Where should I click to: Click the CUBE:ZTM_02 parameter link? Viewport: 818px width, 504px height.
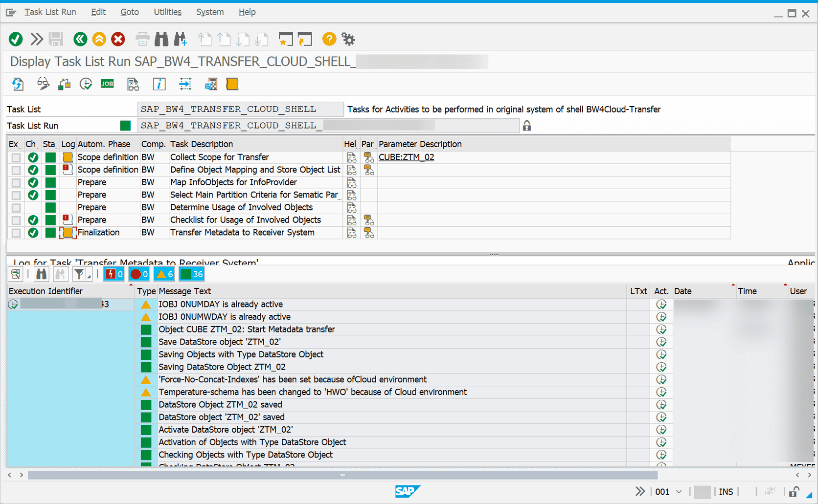[x=407, y=157]
